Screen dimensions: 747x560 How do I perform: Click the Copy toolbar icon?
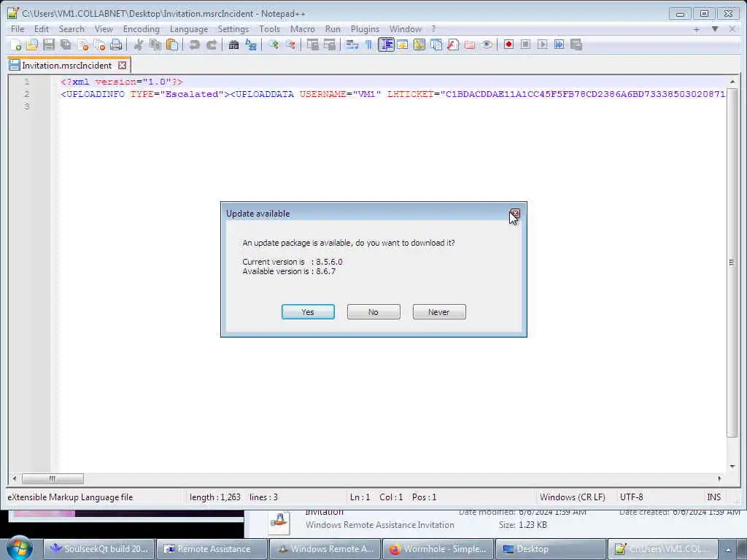coord(155,44)
